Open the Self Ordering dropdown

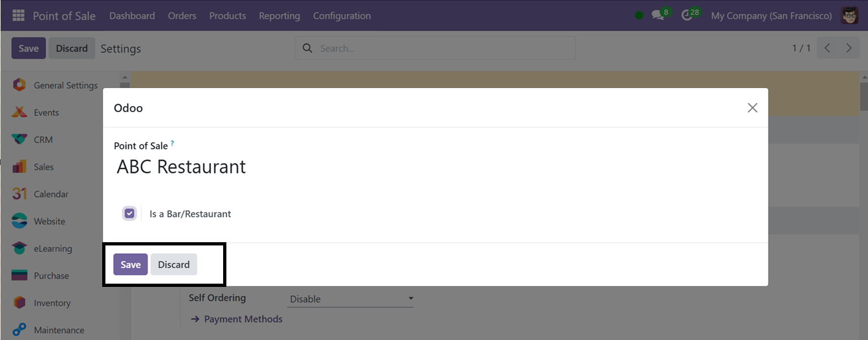[x=350, y=299]
